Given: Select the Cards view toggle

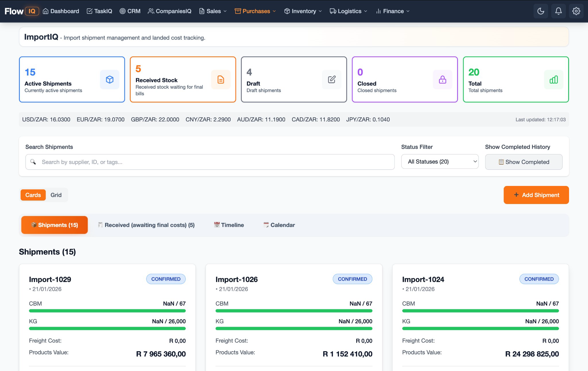Looking at the screenshot, I should (x=33, y=195).
